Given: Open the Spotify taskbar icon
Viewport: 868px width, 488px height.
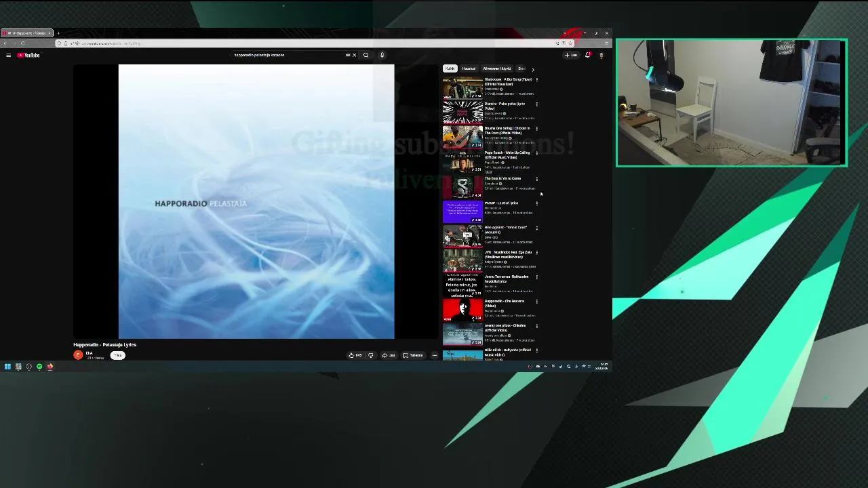Looking at the screenshot, I should tap(39, 367).
